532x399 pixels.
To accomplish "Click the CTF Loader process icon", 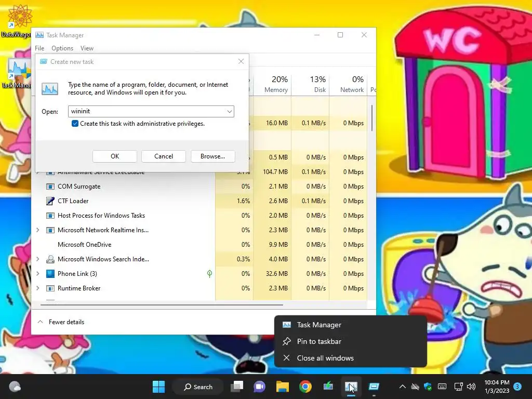I will [x=50, y=201].
